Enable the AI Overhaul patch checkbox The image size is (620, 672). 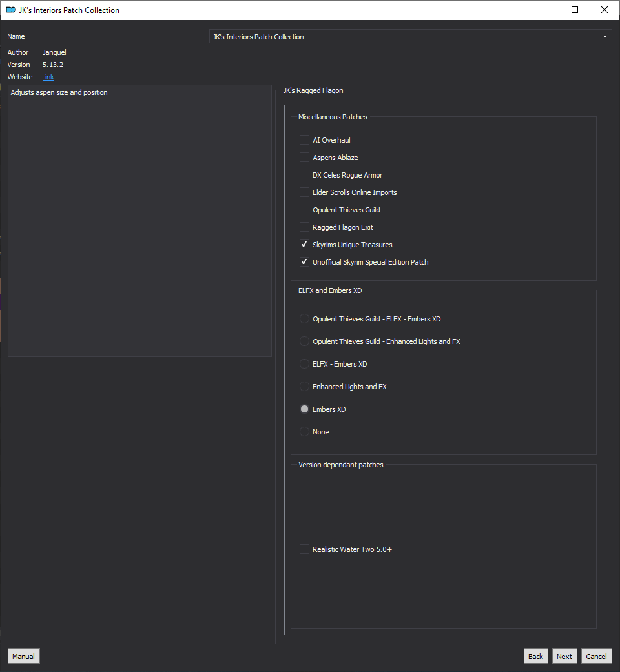pyautogui.click(x=304, y=140)
